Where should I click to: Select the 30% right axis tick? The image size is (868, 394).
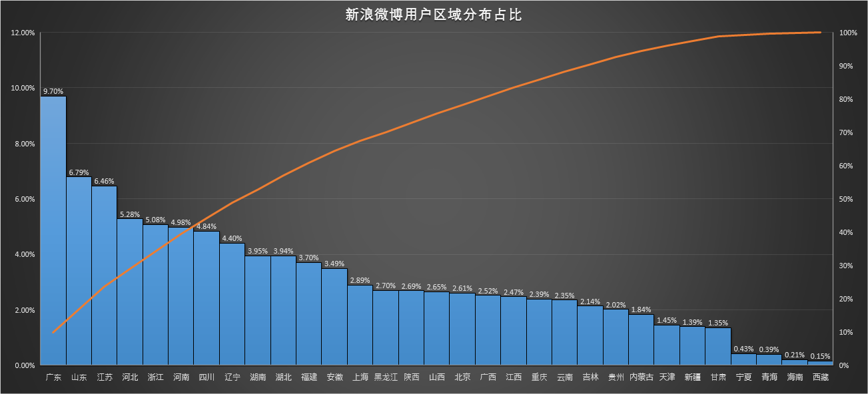[x=846, y=266]
